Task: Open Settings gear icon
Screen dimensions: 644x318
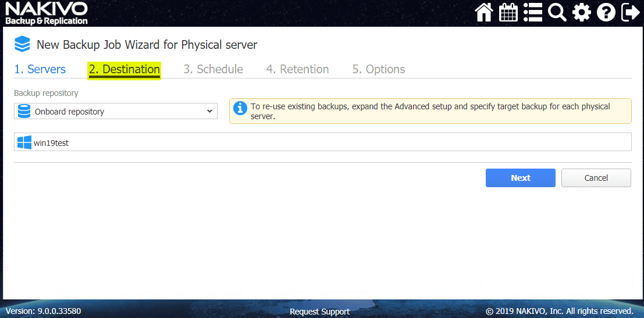Action: click(x=581, y=13)
